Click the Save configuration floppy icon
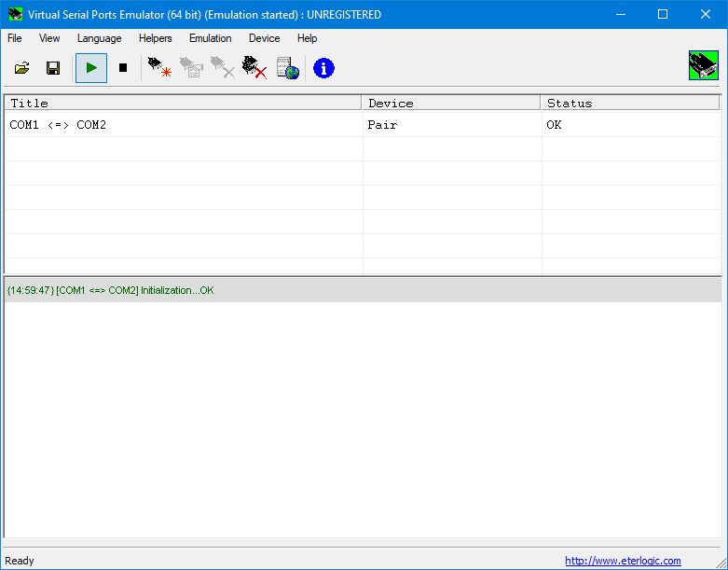The height and width of the screenshot is (570, 728). pos(53,68)
